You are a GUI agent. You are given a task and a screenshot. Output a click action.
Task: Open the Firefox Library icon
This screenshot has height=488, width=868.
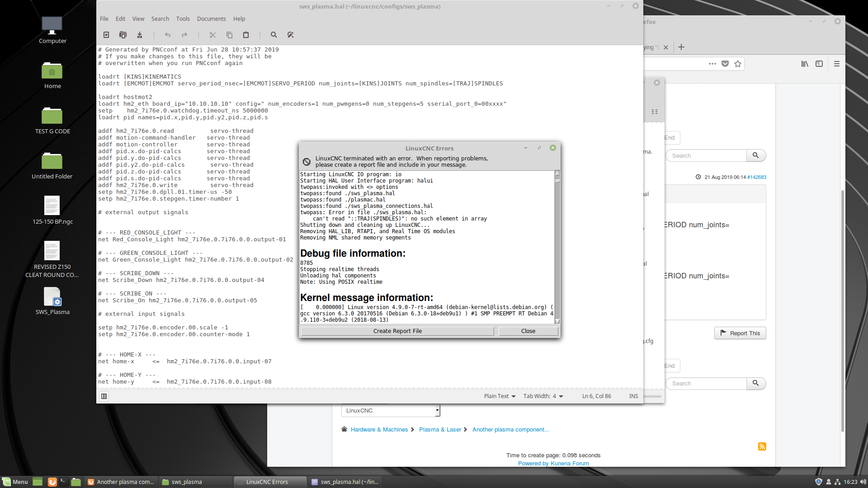pyautogui.click(x=805, y=64)
